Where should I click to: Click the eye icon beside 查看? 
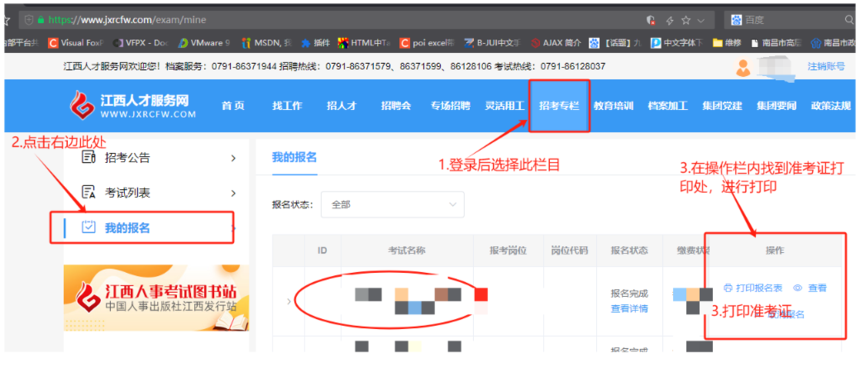pyautogui.click(x=798, y=288)
